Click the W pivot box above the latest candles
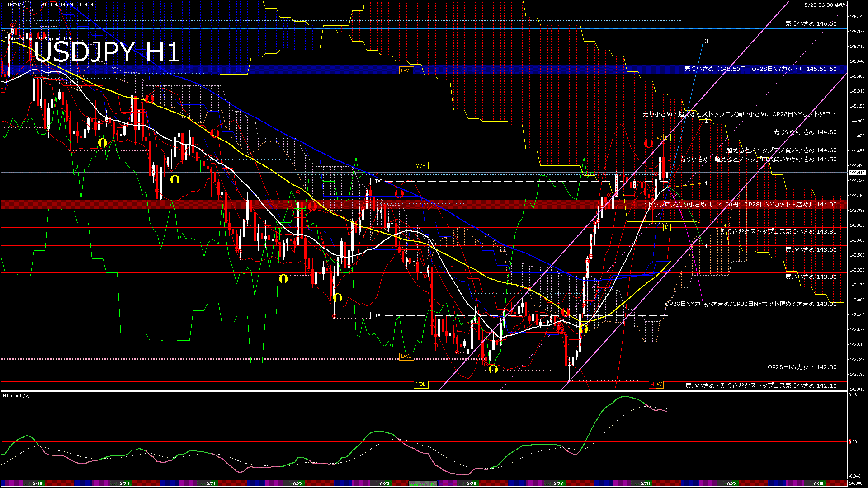Screen dimensions: 868x488 (660, 137)
